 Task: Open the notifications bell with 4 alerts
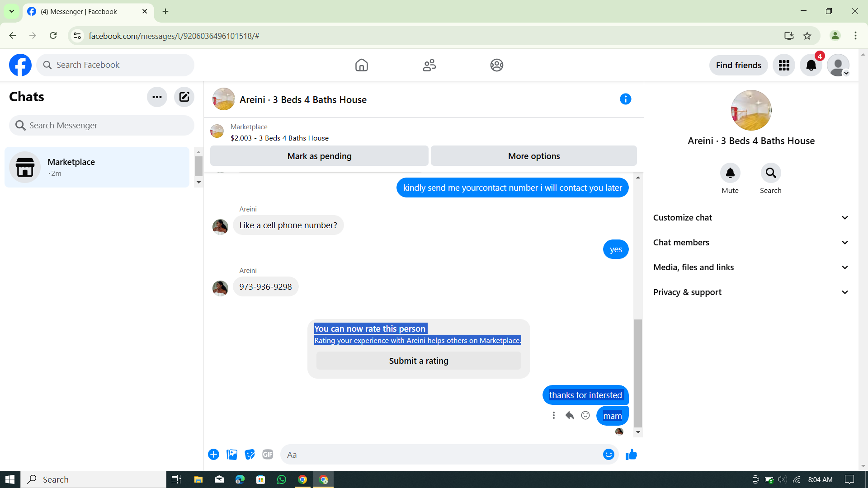point(811,65)
